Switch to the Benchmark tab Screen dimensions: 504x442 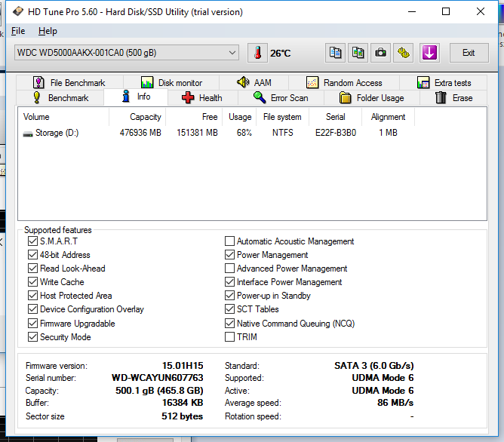pyautogui.click(x=60, y=97)
